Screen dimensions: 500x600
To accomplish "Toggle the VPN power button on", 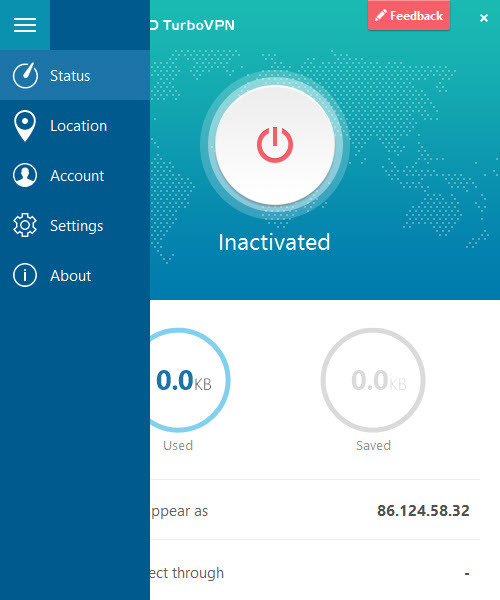I will [275, 145].
